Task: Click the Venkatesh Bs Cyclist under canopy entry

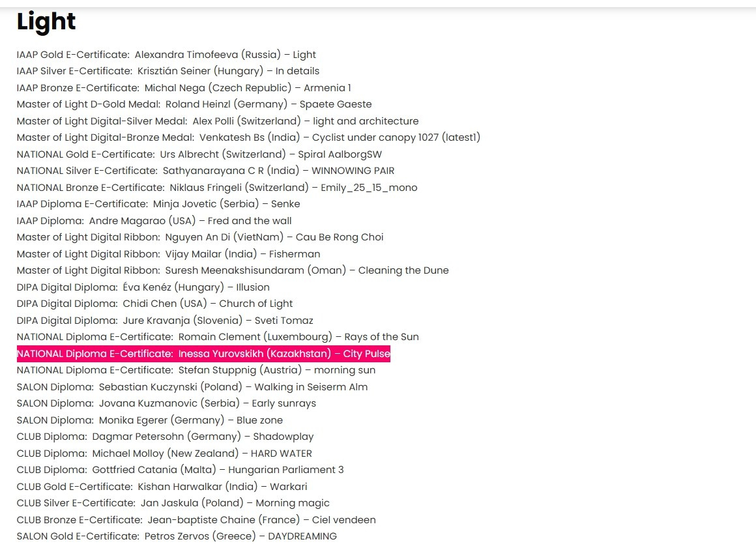Action: click(x=248, y=137)
